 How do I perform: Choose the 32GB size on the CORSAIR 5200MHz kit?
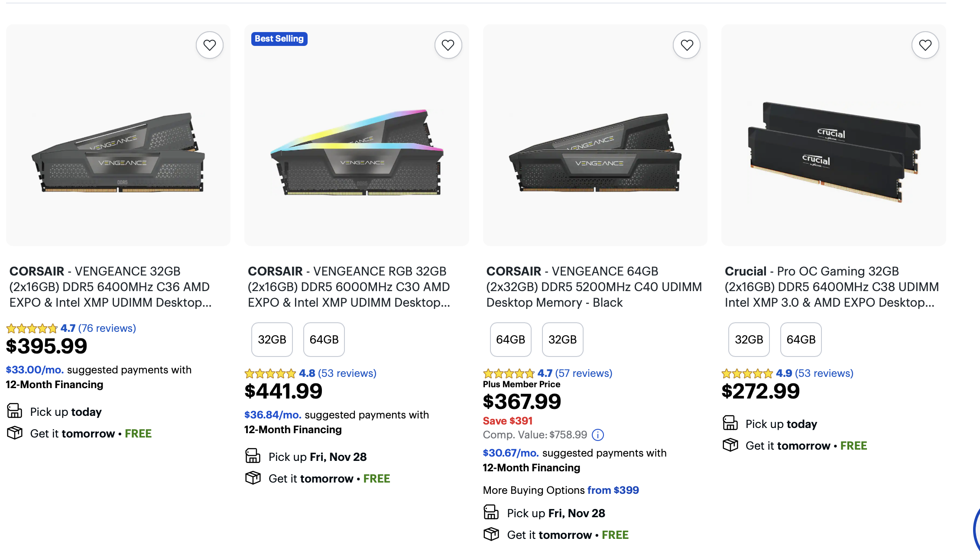pyautogui.click(x=562, y=340)
